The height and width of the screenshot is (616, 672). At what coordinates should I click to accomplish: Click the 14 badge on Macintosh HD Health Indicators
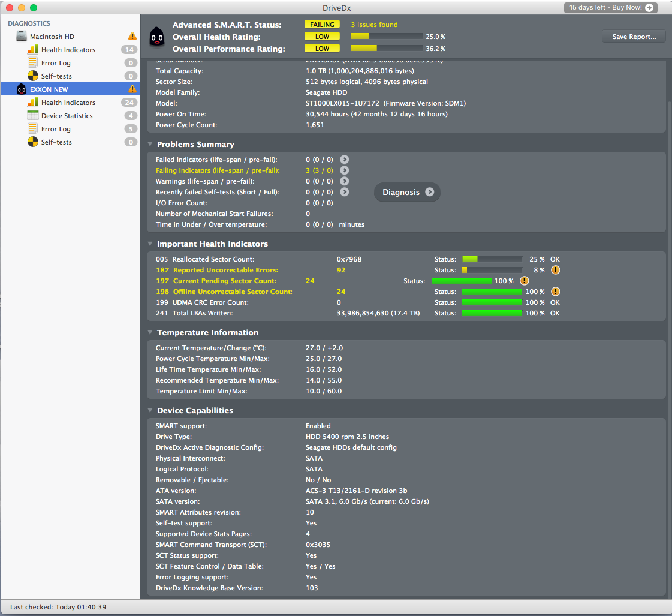(129, 50)
